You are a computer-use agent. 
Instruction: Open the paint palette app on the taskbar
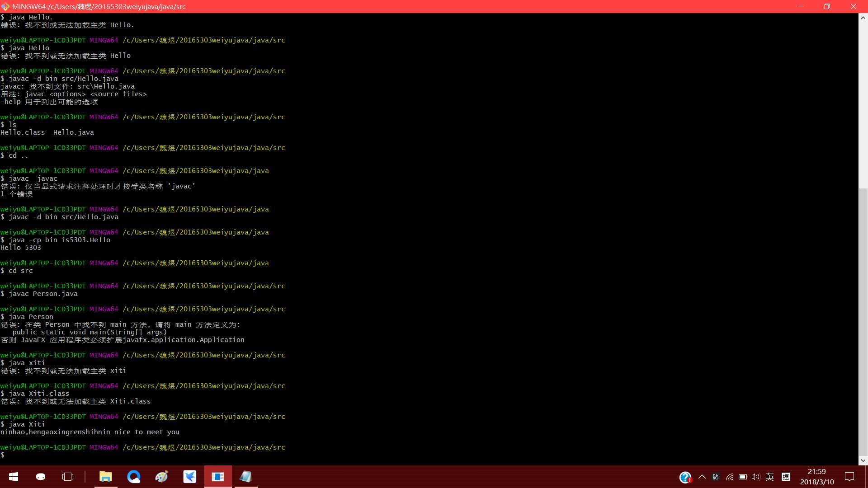162,477
